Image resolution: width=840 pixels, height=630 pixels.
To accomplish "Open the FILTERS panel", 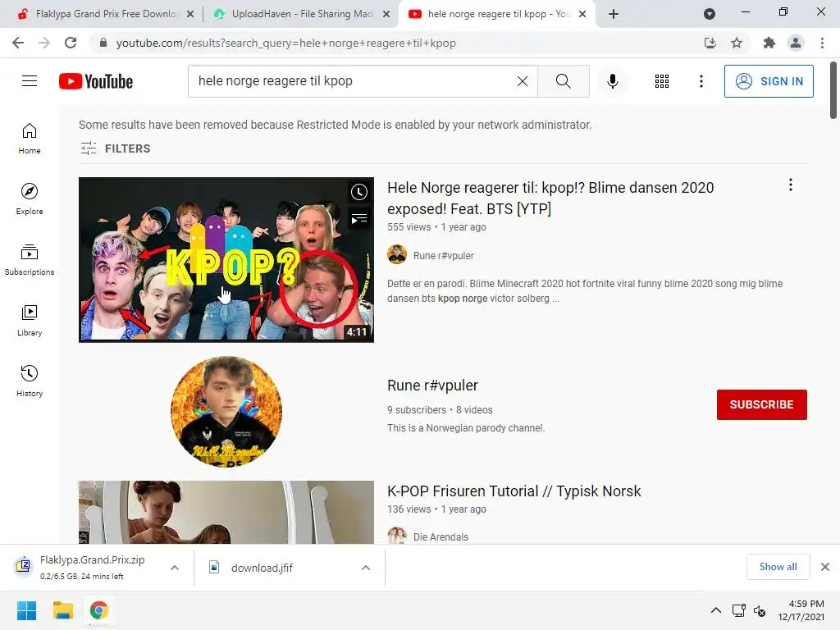I will coord(115,148).
